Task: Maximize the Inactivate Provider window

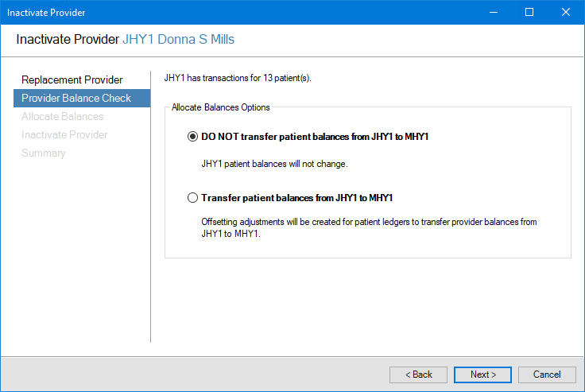Action: point(529,13)
